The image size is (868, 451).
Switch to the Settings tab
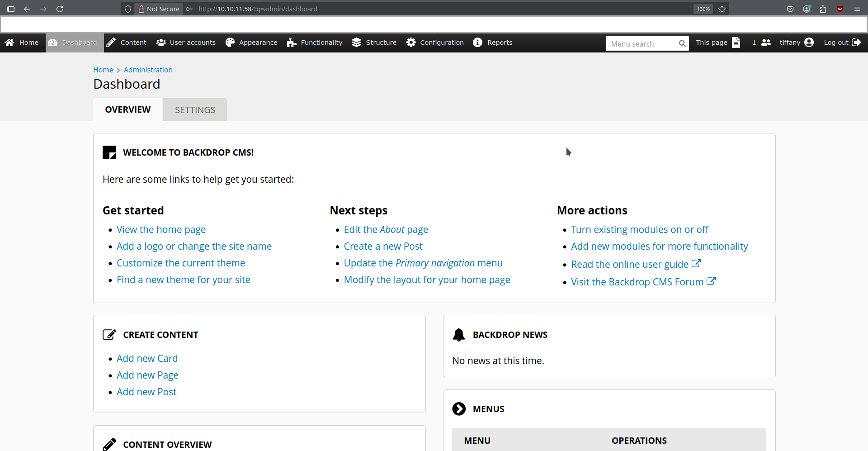[x=195, y=110]
